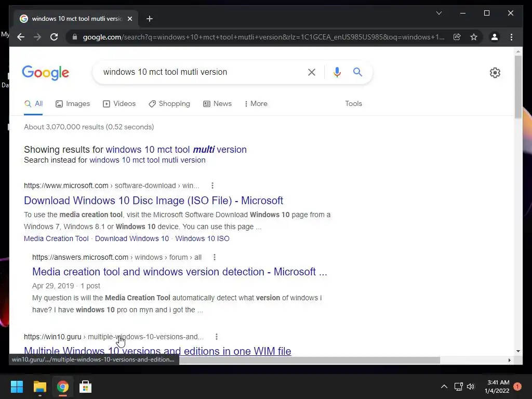This screenshot has width=532, height=399.
Task: Click the address bar URL
Action: point(263,37)
